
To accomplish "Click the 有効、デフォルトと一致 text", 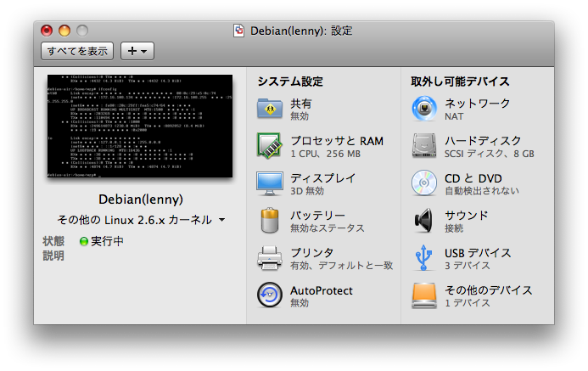I will pyautogui.click(x=342, y=266).
